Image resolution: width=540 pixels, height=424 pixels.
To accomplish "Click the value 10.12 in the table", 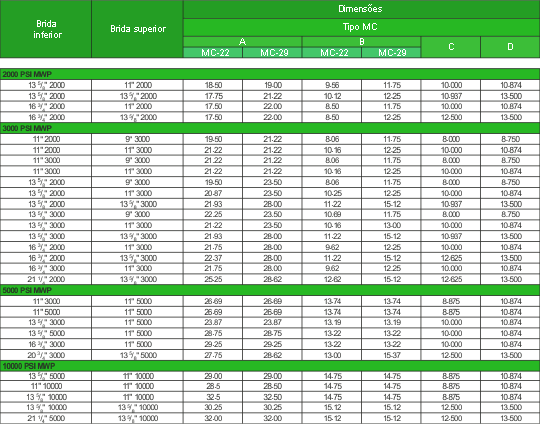I will point(332,96).
